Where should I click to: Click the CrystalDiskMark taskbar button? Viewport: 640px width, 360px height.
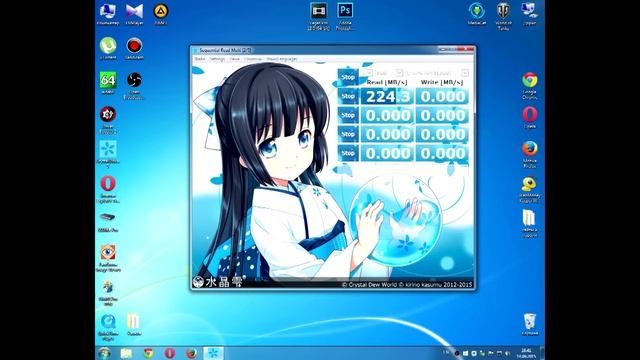click(x=213, y=353)
